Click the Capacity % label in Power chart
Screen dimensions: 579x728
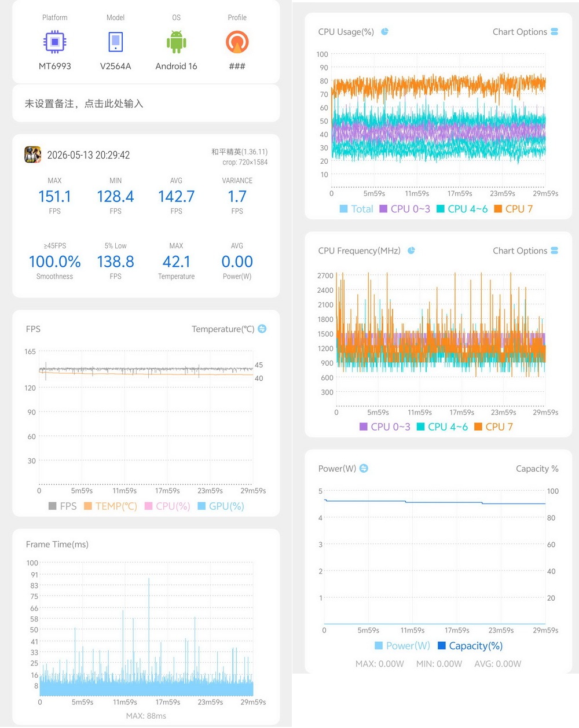pos(537,468)
